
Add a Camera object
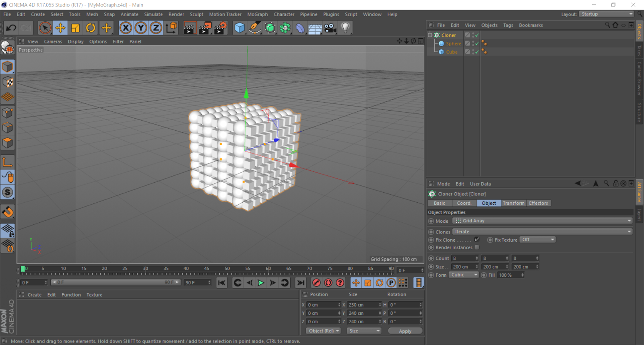(x=330, y=28)
